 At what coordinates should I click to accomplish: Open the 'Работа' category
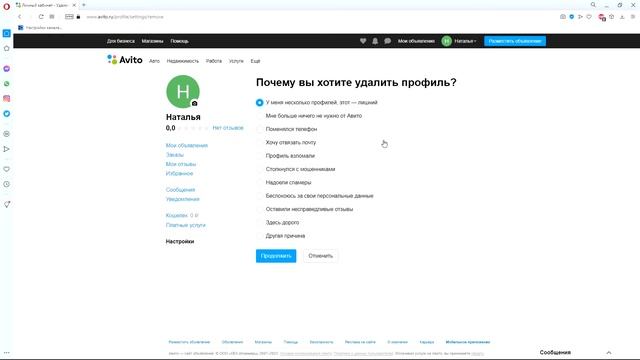pyautogui.click(x=213, y=61)
